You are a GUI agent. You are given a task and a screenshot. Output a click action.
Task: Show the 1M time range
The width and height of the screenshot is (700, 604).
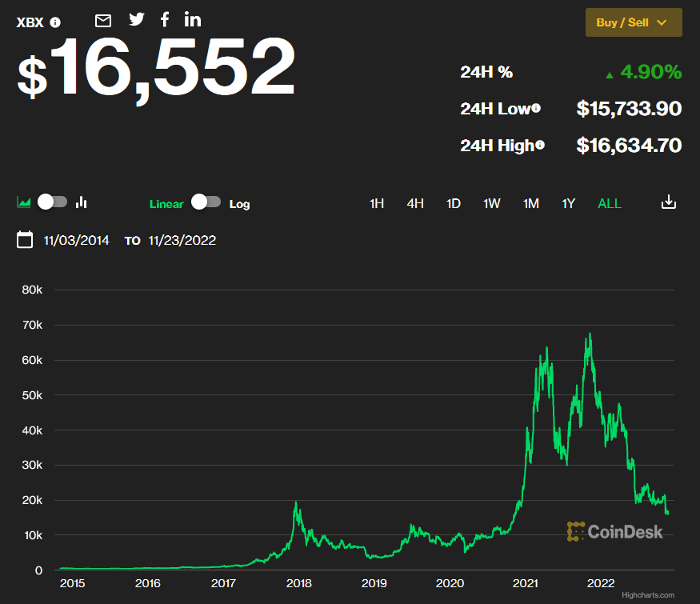[x=531, y=203]
